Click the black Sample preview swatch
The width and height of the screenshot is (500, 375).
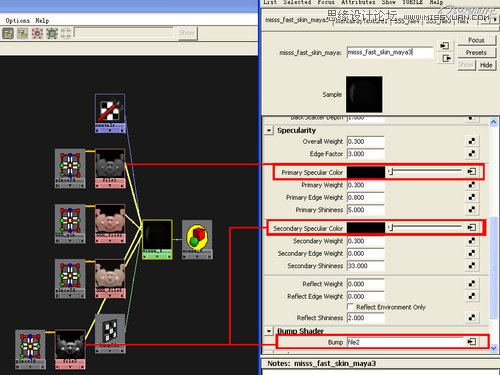364,94
